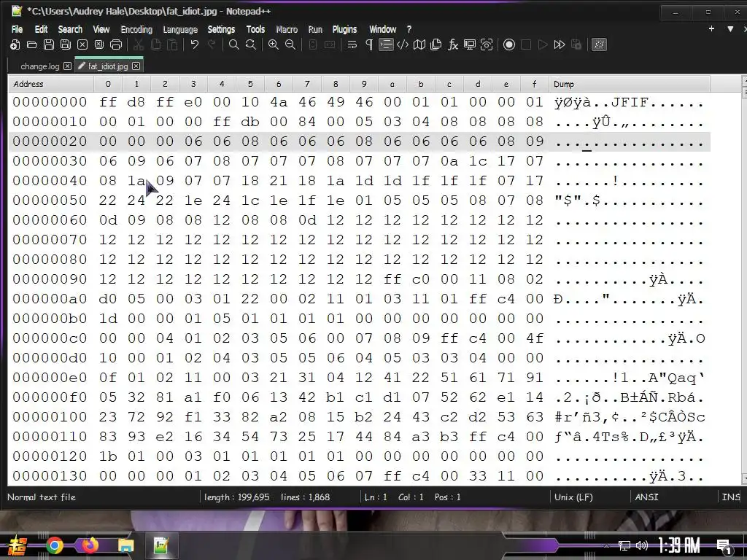
Task: Click the Address column header
Action: pyautogui.click(x=51, y=84)
